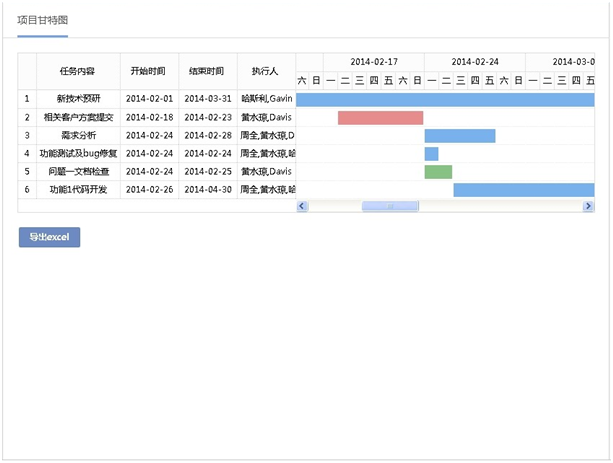
Task: Click the 执行人 column header
Action: (266, 71)
